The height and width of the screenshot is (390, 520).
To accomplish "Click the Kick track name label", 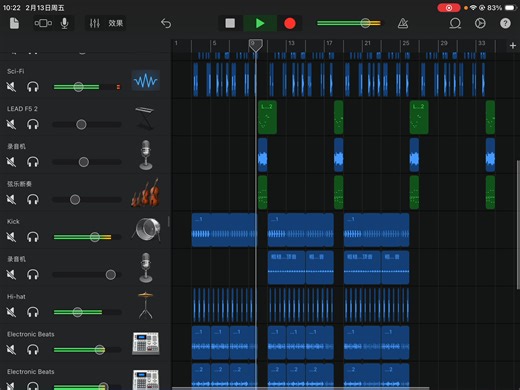I will pyautogui.click(x=13, y=222).
